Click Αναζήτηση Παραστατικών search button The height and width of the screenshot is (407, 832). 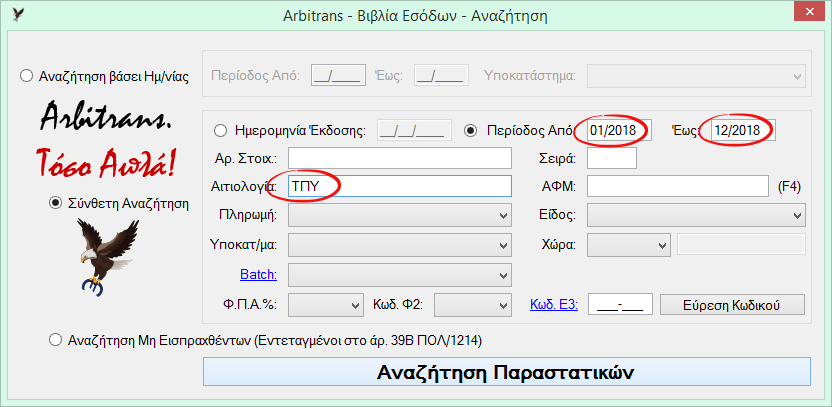click(x=507, y=371)
